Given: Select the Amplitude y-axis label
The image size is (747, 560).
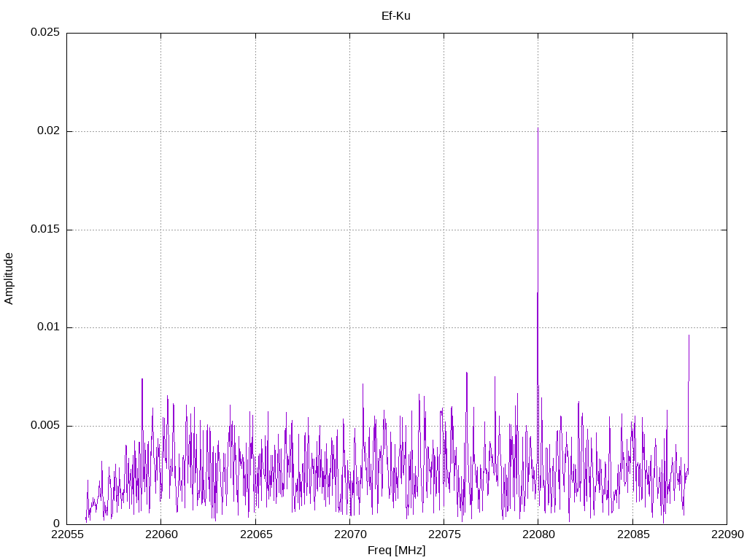Looking at the screenshot, I should click(9, 279).
